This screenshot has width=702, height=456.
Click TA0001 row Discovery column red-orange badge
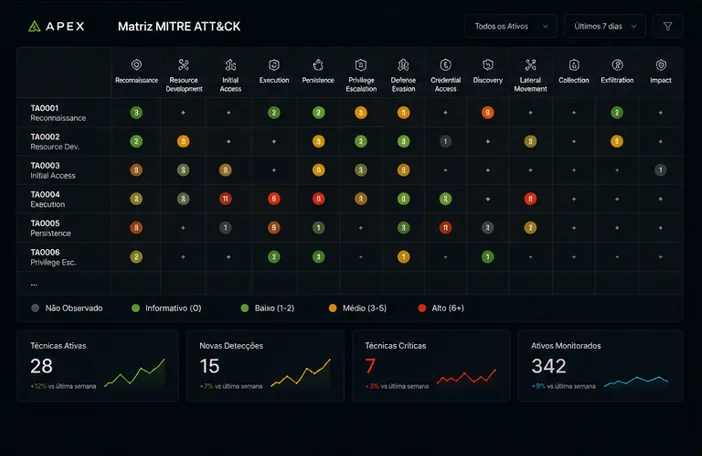488,112
